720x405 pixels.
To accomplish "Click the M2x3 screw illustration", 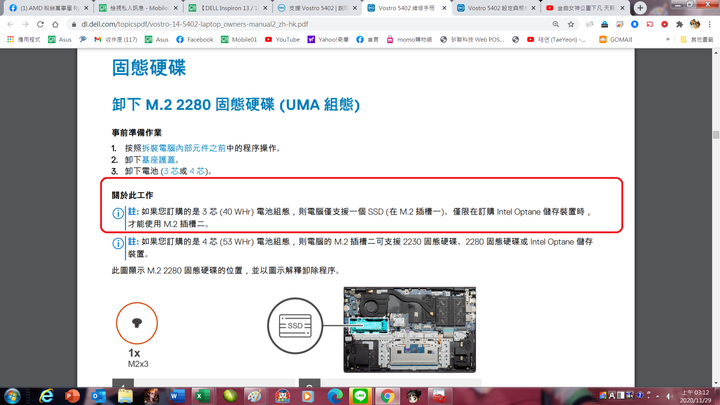I will (137, 323).
